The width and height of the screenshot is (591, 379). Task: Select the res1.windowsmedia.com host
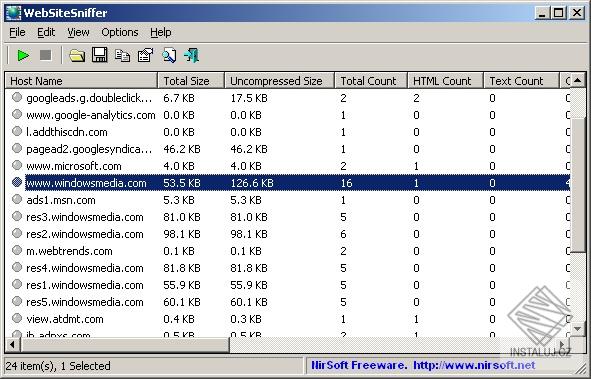click(x=85, y=285)
